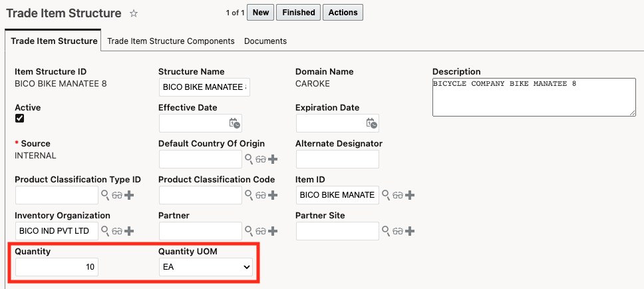Viewport: 644px width, 289px height.
Task: Open the Quantity UOM dropdown
Action: click(x=206, y=267)
